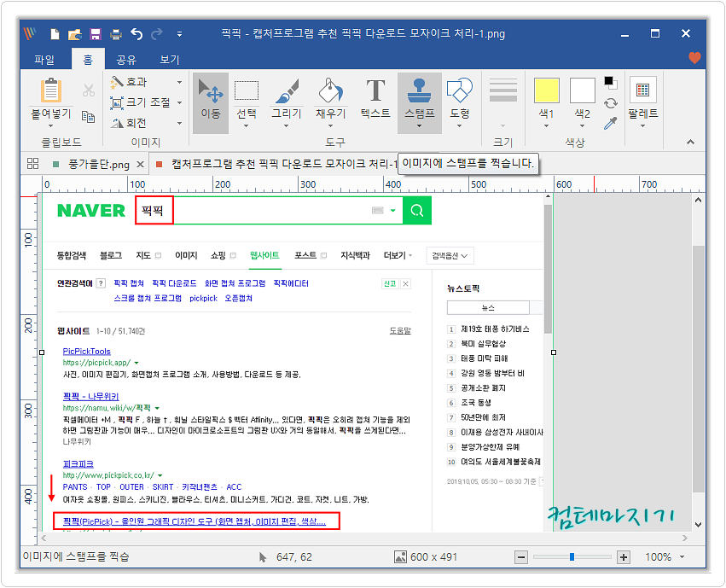This screenshot has height=588, width=726.
Task: Expand the 회전 rotate dropdown
Action: 180,123
